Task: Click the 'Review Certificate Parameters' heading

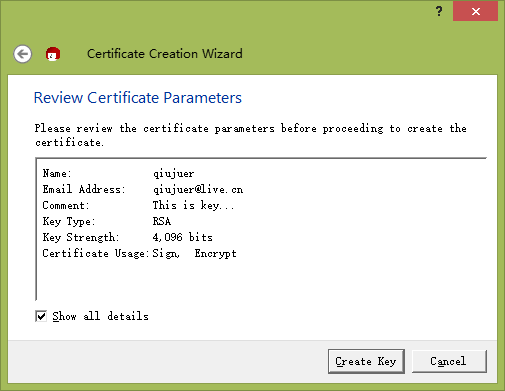Action: 138,98
